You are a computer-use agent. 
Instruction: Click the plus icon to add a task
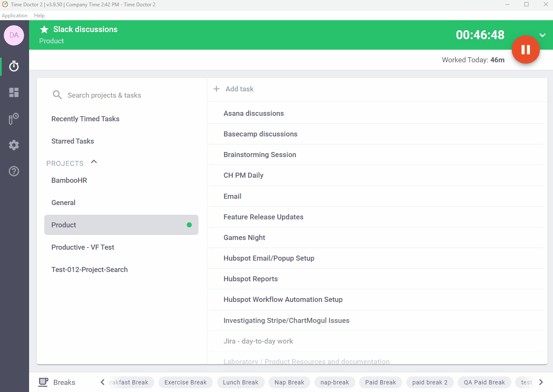[x=217, y=89]
